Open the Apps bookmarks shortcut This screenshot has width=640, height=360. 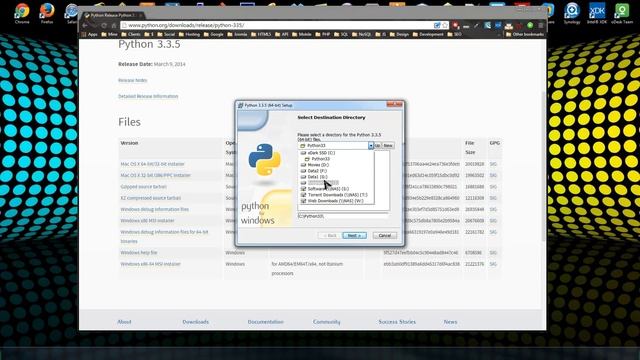[89, 34]
